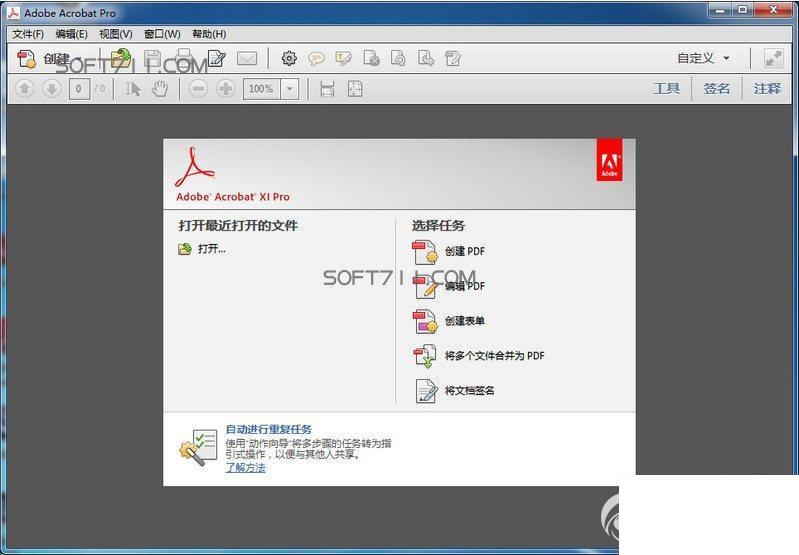Close the Acrobat Pro window
The image size is (799, 555).
(774, 10)
